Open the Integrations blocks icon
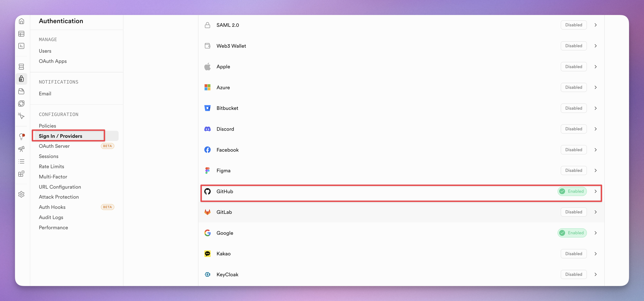Screen dimensions: 644x301 click(x=21, y=174)
